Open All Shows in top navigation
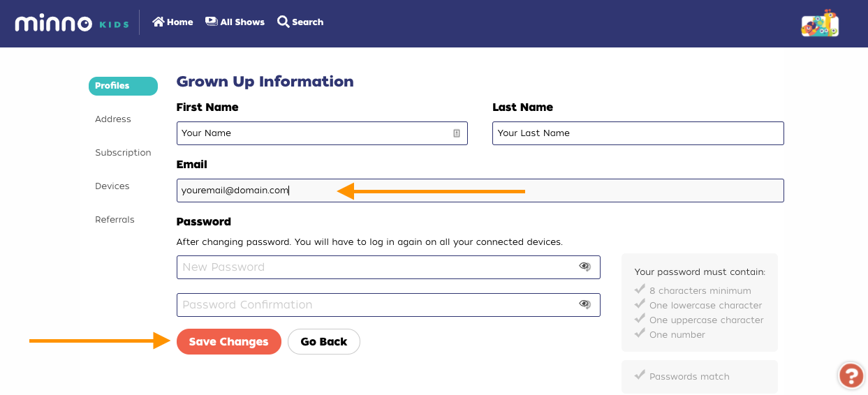 [x=235, y=22]
